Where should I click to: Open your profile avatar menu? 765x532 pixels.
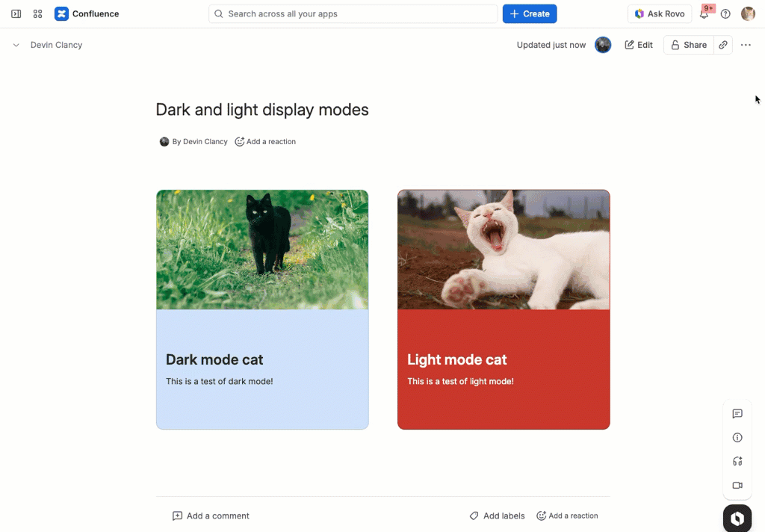[x=748, y=13]
